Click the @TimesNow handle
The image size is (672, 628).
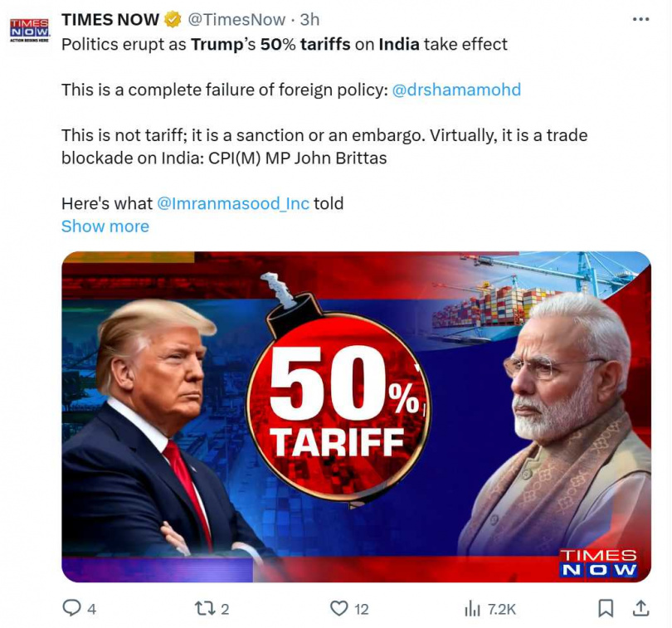click(x=236, y=20)
